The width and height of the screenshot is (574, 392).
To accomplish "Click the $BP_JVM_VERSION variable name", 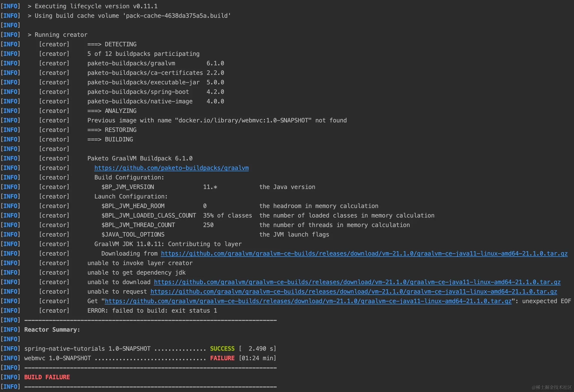I will click(127, 187).
